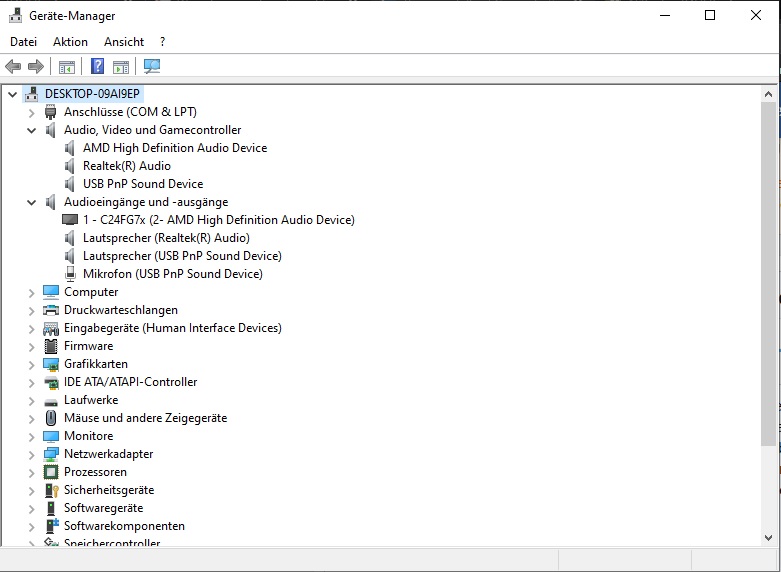Image resolution: width=781 pixels, height=572 pixels.
Task: Select Lautsprecher (Realtek(R) Audio) entry
Action: [166, 238]
